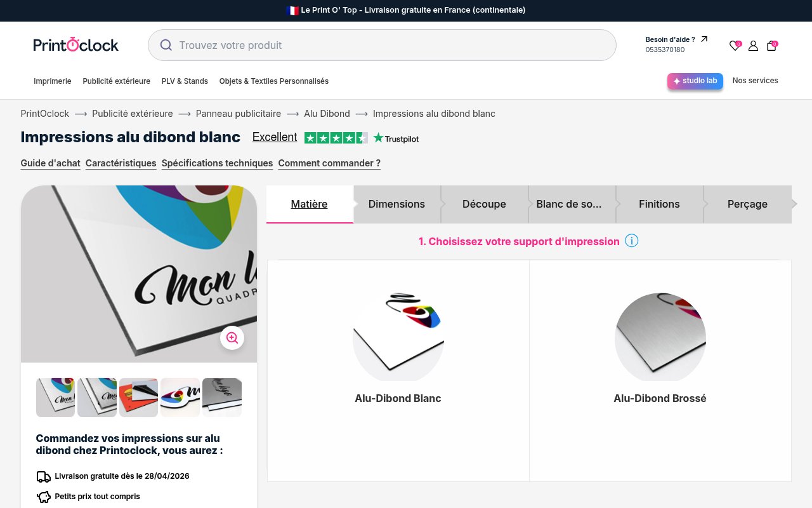Image resolution: width=812 pixels, height=508 pixels.
Task: Click the PrintOclock logo
Action: tap(75, 44)
